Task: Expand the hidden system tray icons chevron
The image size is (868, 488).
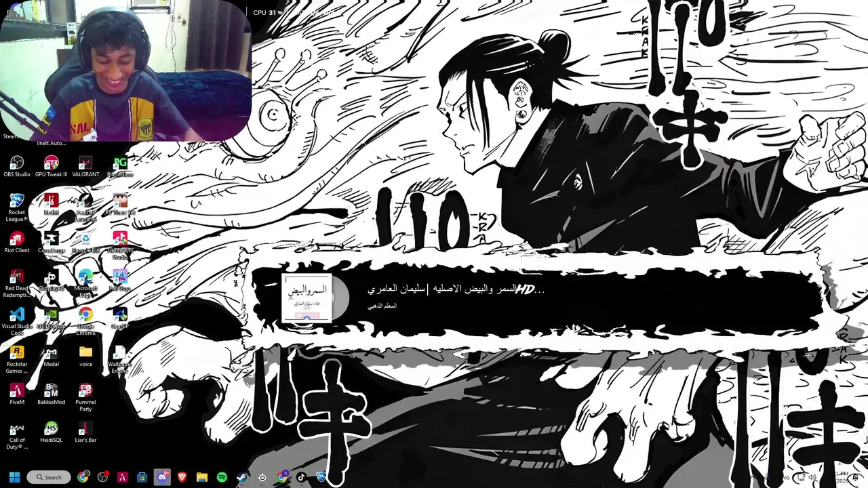Action: (753, 476)
